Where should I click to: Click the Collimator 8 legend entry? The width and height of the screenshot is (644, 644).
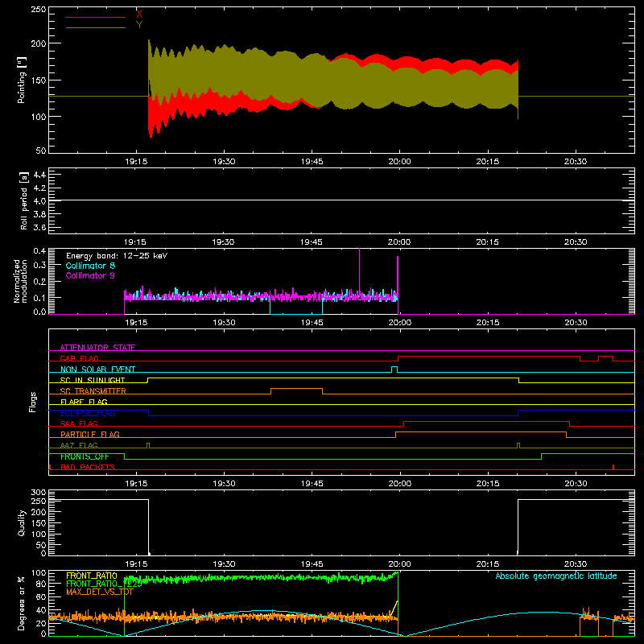[x=90, y=266]
